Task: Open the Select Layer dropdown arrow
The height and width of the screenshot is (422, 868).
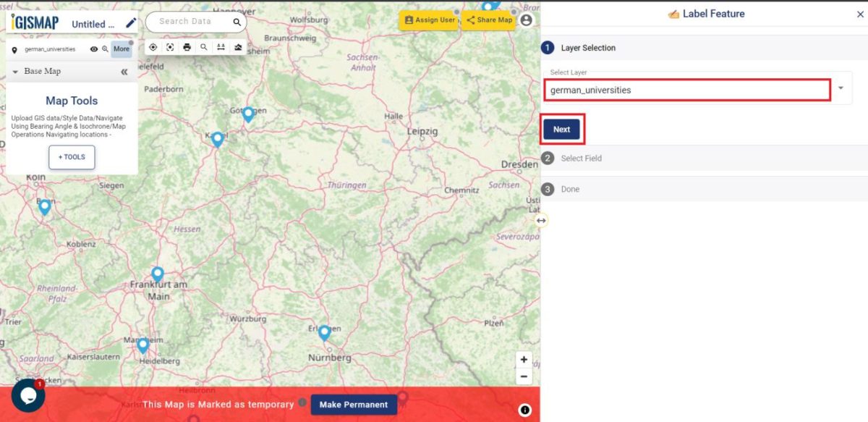Action: tap(841, 89)
